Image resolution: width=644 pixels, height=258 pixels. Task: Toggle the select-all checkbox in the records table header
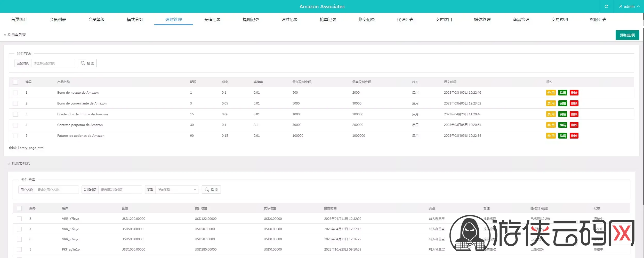pos(19,208)
